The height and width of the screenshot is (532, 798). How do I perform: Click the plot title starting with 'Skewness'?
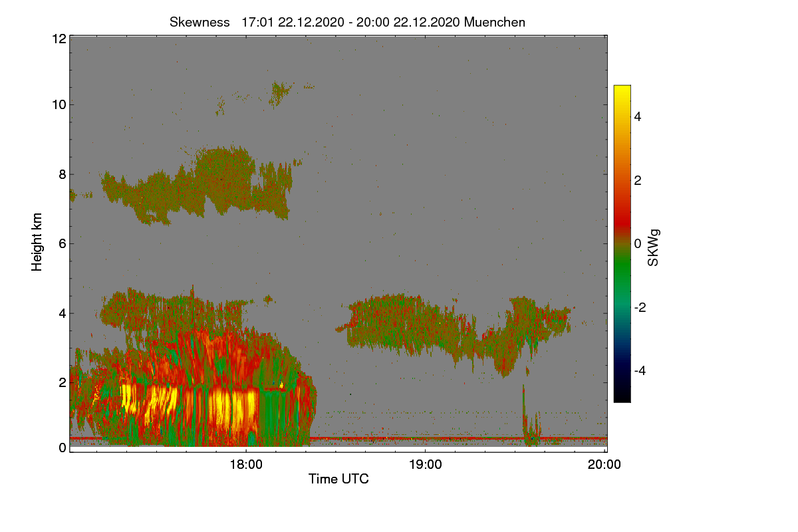(x=347, y=22)
